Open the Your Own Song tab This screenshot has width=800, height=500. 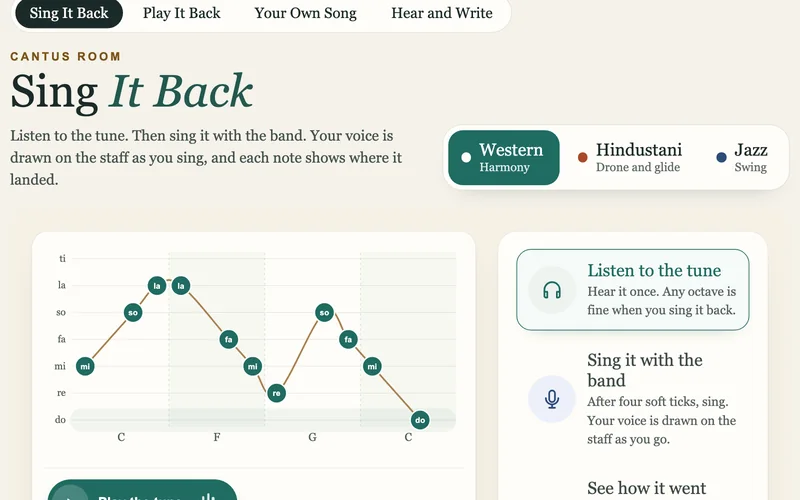coord(306,13)
